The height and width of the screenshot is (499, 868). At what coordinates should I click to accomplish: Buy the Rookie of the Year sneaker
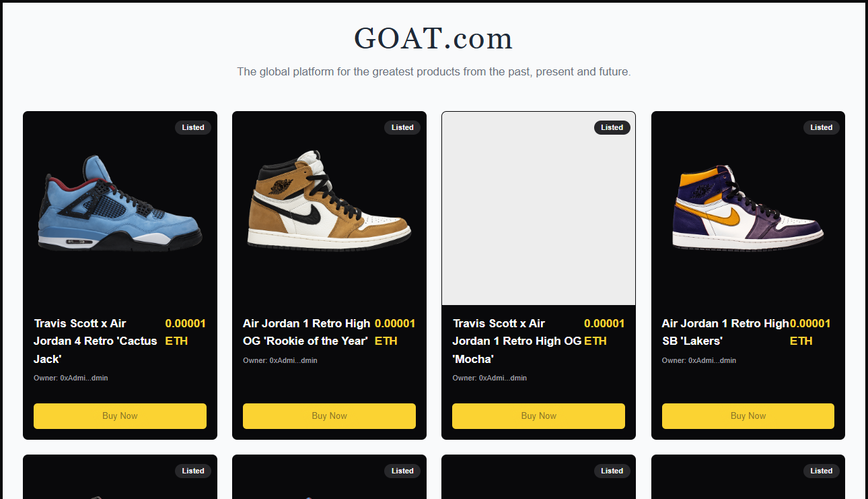point(329,416)
